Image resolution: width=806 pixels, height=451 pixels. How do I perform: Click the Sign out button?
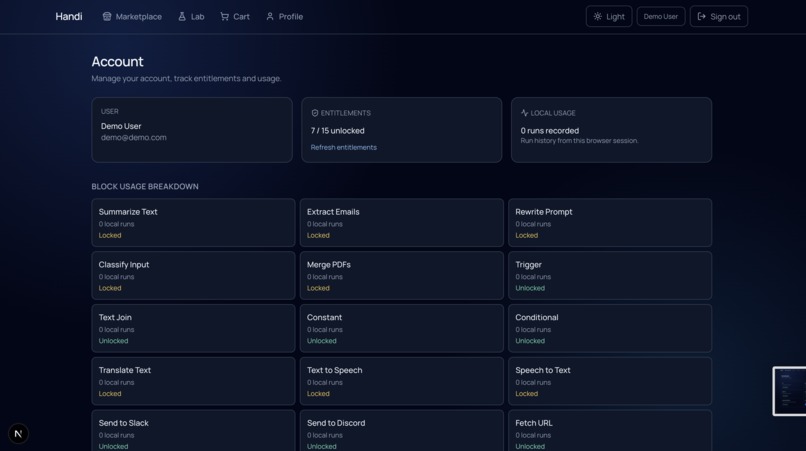pos(719,16)
